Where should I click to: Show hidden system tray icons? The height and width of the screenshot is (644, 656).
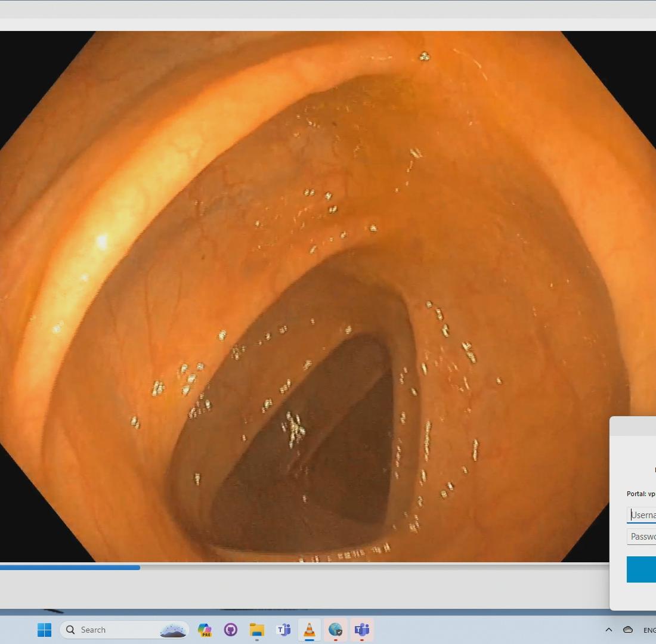pos(609,629)
